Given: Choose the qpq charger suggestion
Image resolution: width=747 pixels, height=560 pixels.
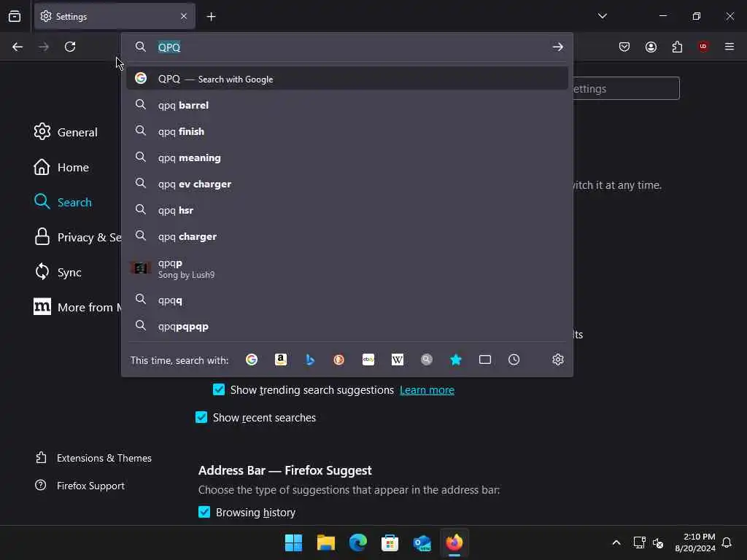Looking at the screenshot, I should point(347,236).
